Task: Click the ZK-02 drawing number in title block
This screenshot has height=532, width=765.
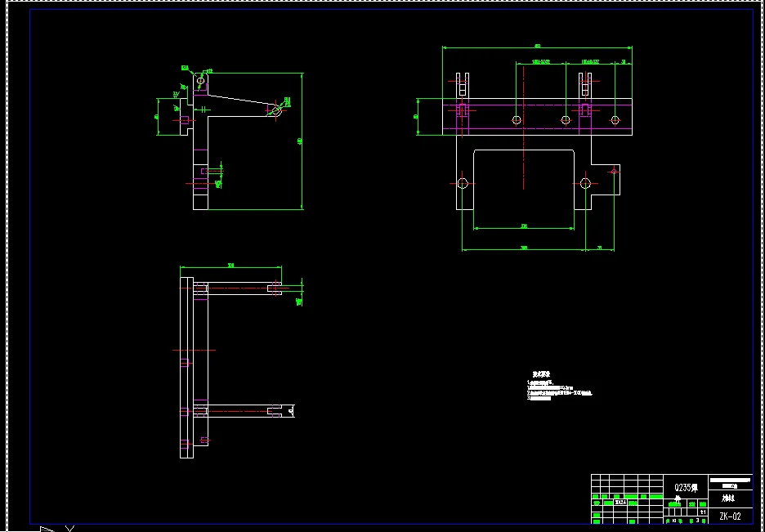Action: (730, 516)
